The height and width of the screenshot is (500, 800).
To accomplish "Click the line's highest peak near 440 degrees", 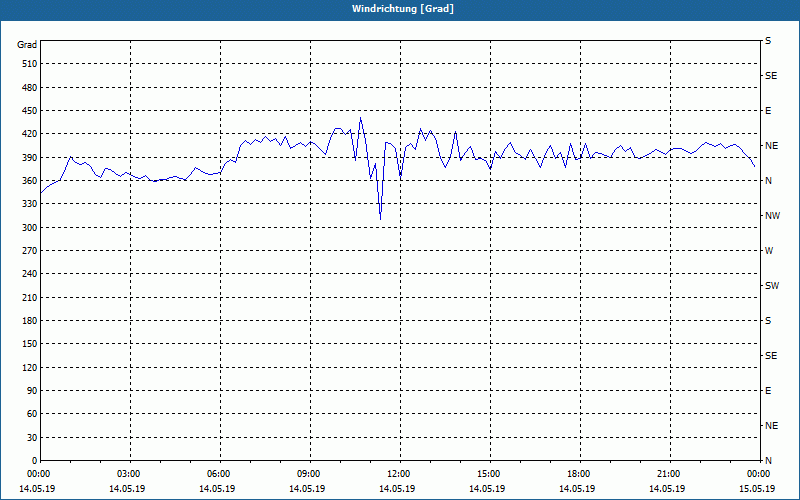I will point(361,118).
